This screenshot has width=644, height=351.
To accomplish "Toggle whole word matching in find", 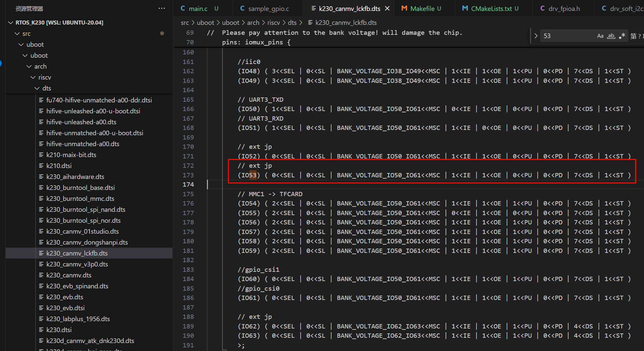I will point(611,36).
